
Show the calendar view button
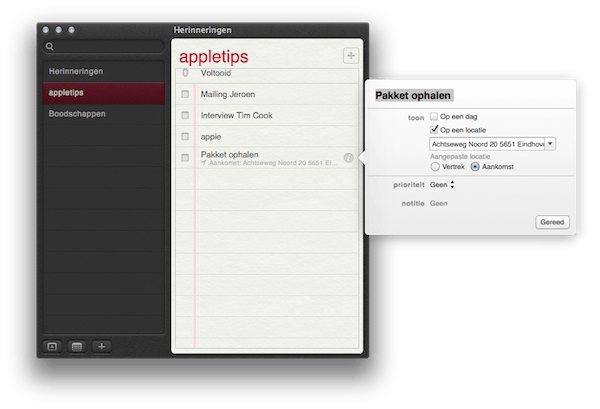pyautogui.click(x=77, y=347)
